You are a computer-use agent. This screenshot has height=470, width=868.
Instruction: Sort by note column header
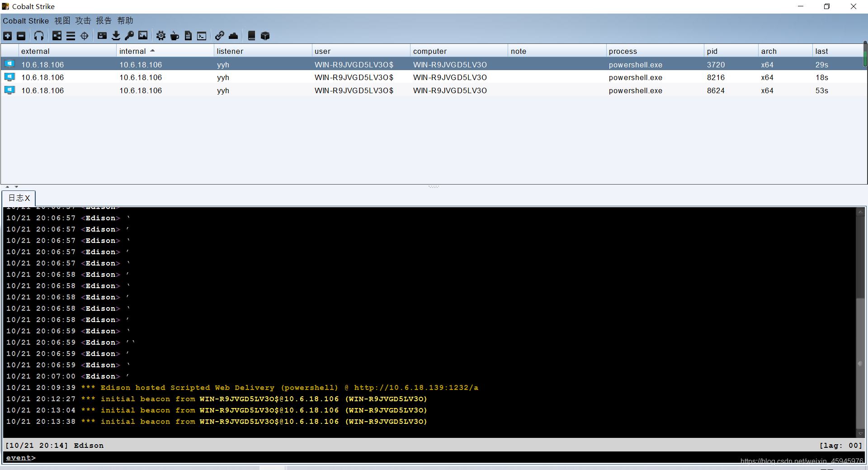pyautogui.click(x=557, y=51)
